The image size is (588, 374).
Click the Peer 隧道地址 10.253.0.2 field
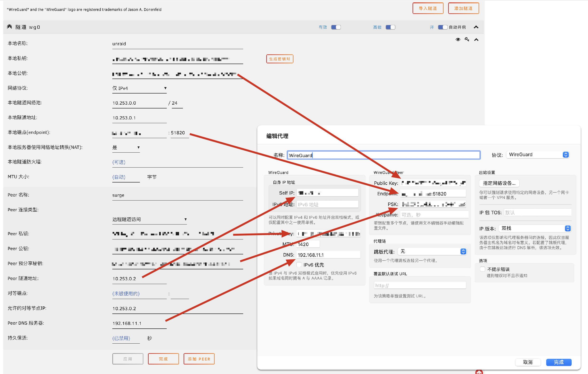[x=139, y=279]
